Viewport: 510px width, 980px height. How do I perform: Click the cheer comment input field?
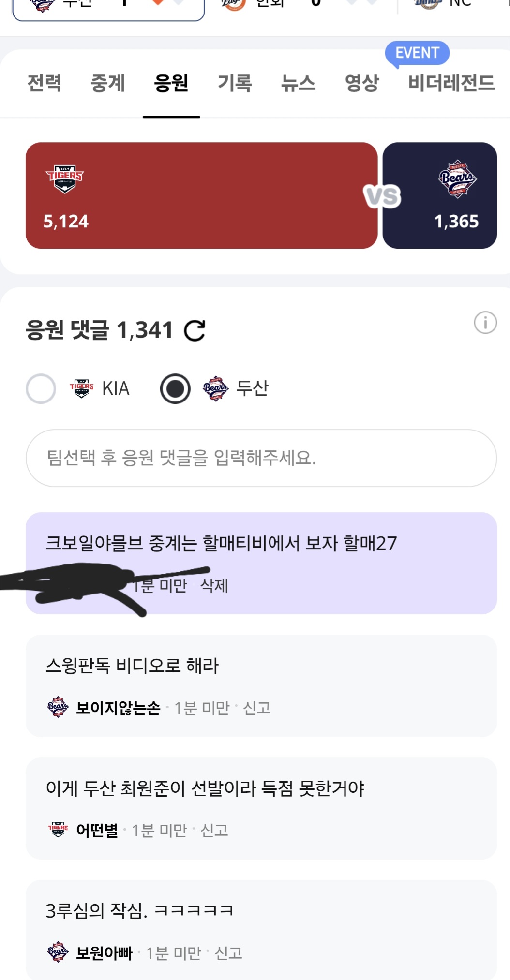(x=261, y=458)
